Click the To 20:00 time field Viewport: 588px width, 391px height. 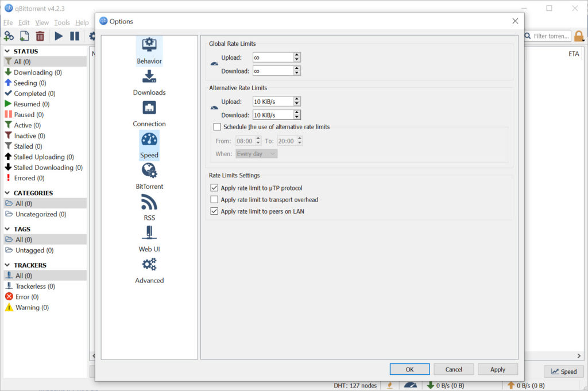287,141
